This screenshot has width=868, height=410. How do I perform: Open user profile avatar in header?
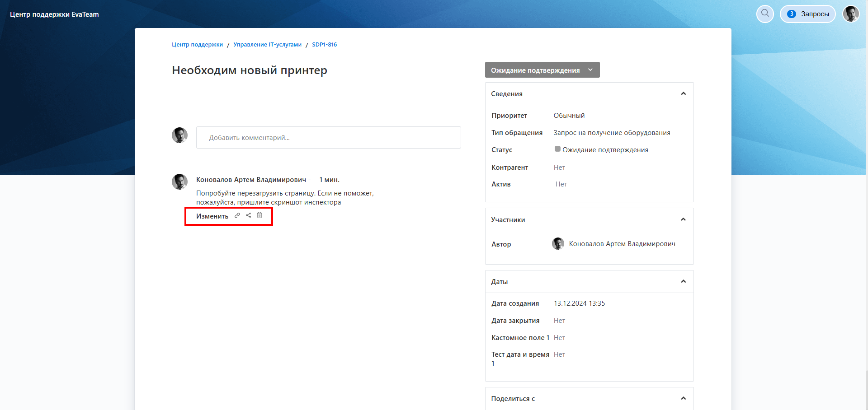851,14
